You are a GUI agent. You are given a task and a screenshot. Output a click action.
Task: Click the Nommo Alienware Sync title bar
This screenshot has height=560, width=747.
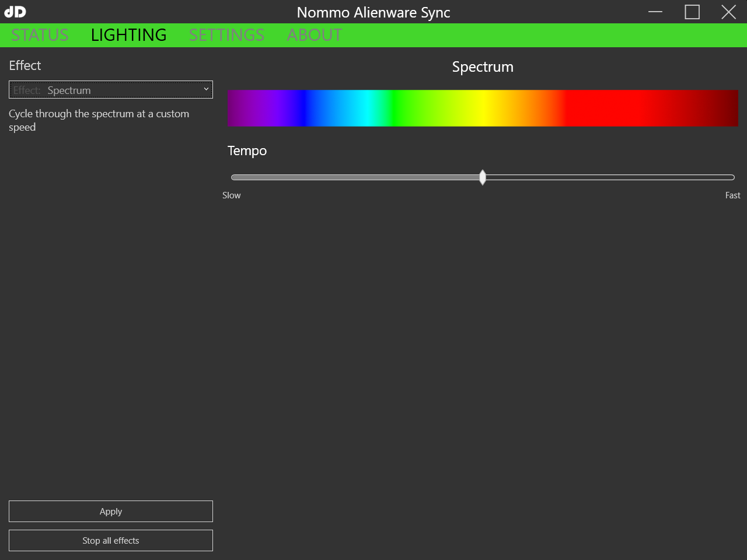coord(373,12)
